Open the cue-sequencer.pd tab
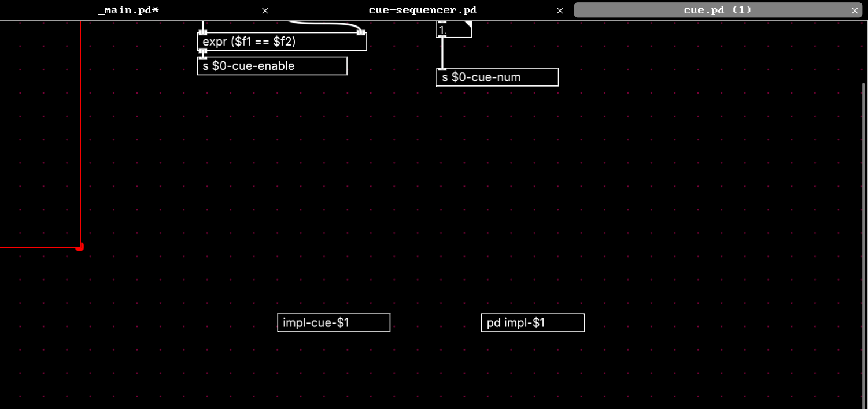868x409 pixels. coord(422,10)
